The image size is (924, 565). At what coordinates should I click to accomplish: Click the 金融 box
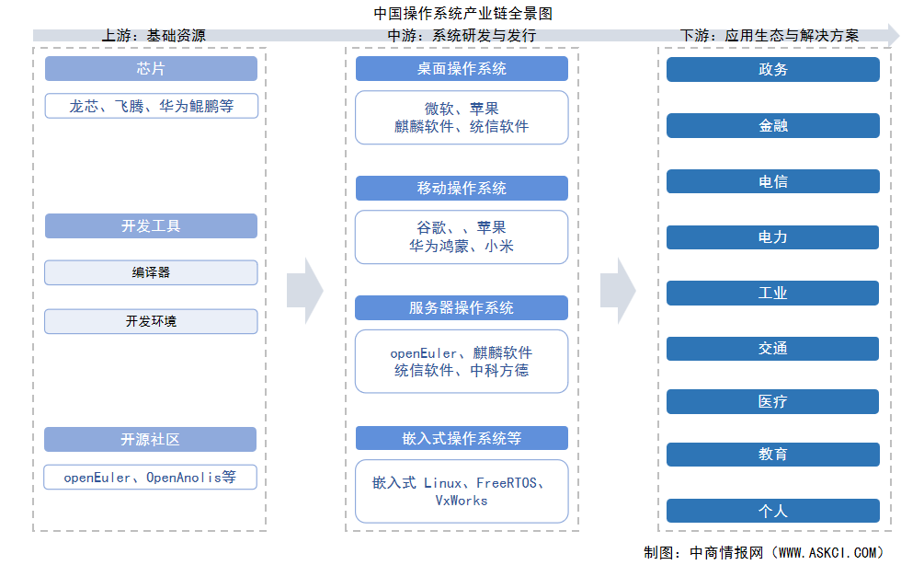(x=773, y=126)
